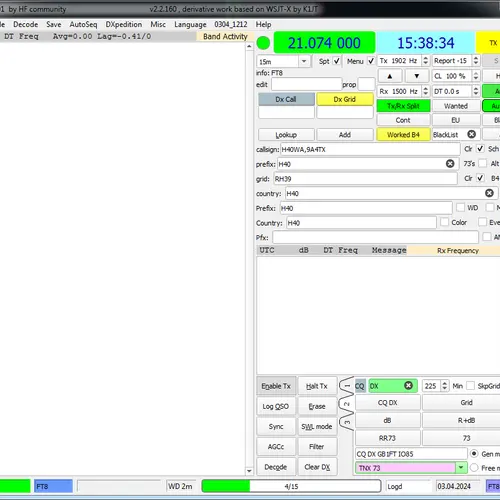Adjust the Report -15 spinner
The width and height of the screenshot is (500, 500).
[476, 61]
